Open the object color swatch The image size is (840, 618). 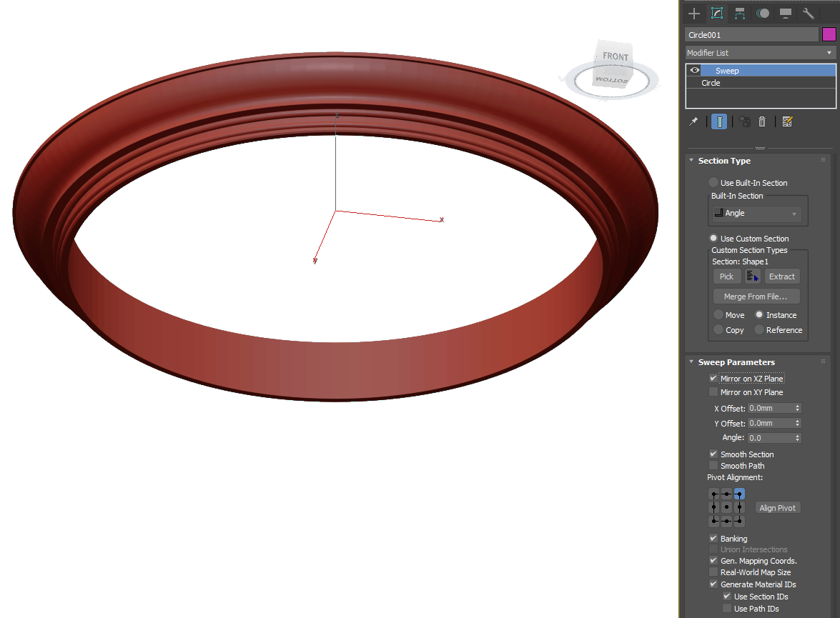click(829, 34)
